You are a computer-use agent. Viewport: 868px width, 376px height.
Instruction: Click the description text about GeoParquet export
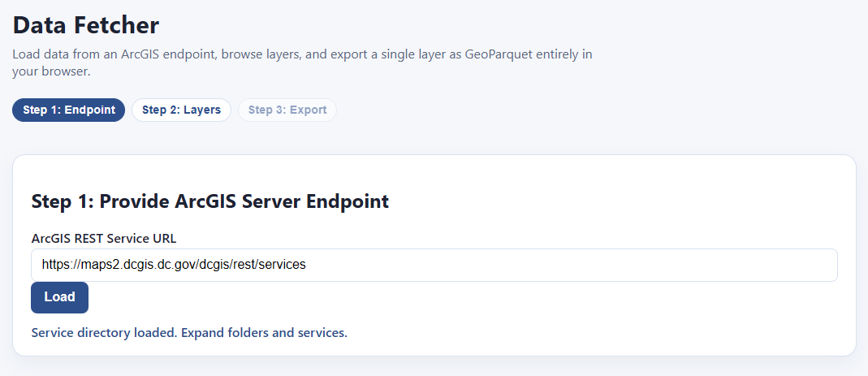pyautogui.click(x=302, y=63)
